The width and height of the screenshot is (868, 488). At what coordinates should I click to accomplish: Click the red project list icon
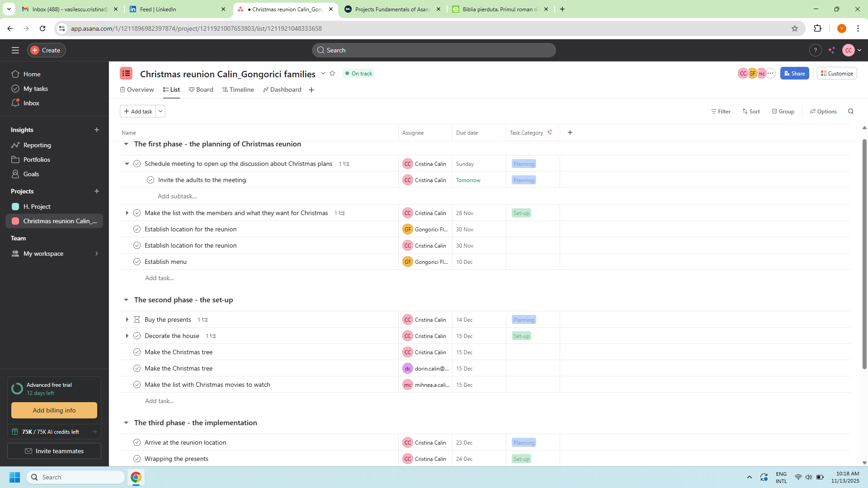tap(126, 73)
